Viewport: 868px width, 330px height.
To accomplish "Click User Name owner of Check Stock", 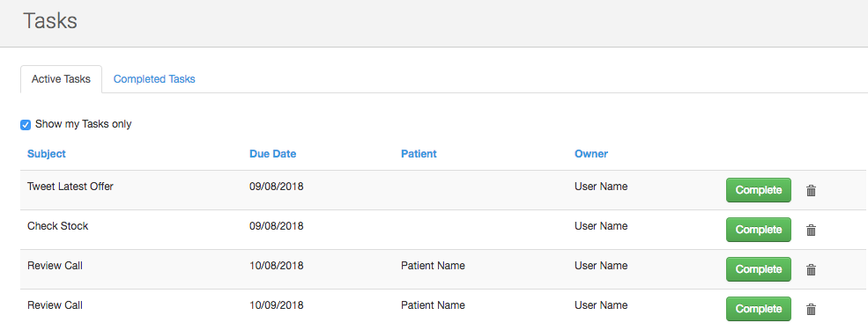I will pyautogui.click(x=601, y=226).
